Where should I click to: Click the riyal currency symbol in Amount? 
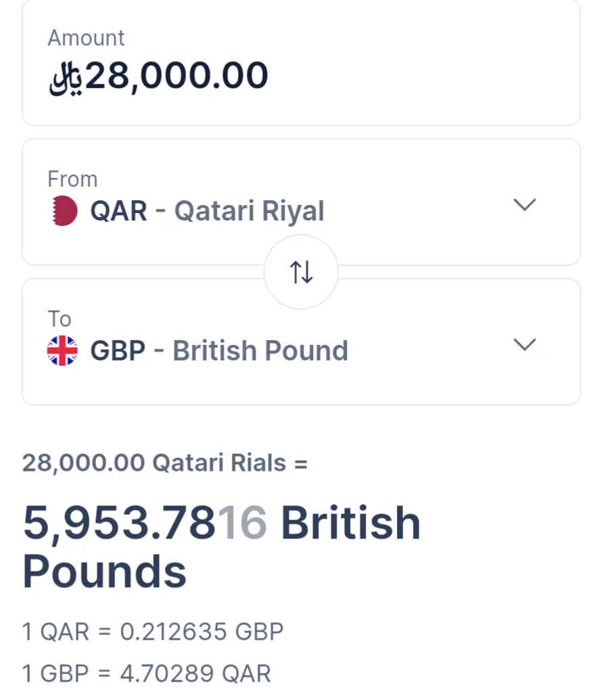point(66,78)
